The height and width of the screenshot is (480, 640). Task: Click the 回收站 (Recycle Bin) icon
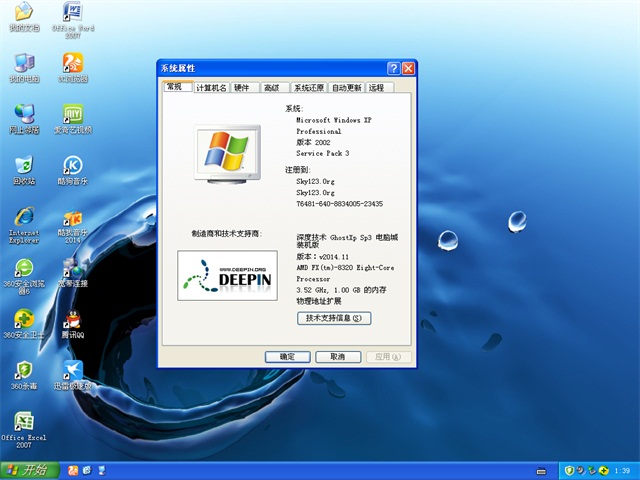pos(24,166)
